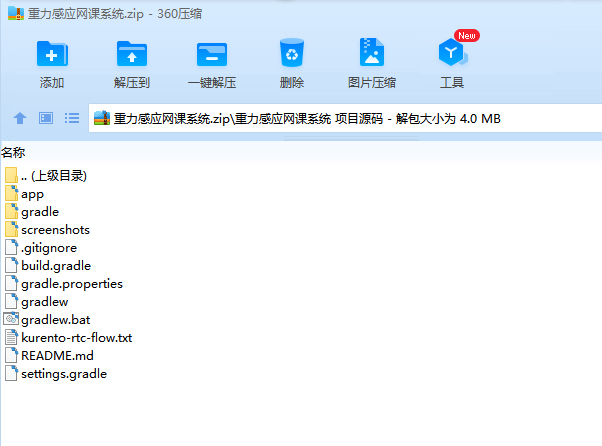The image size is (602, 446).
Task: Select the 'gradle.properties' file name
Action: [x=72, y=284]
